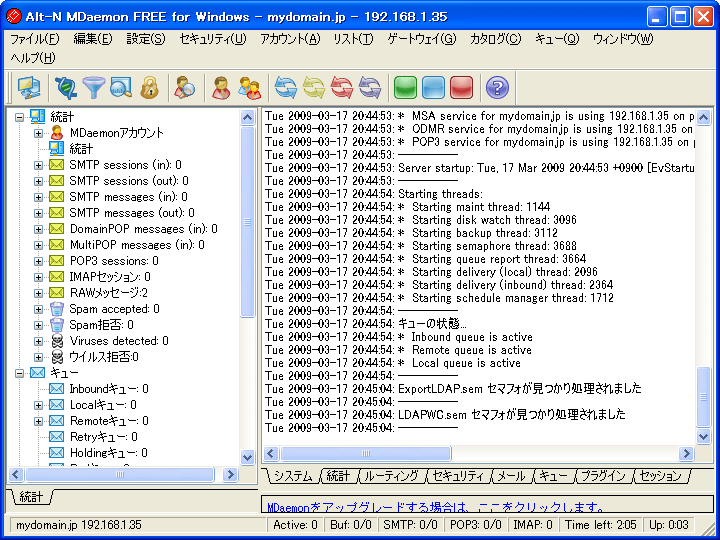This screenshot has width=720, height=540.
Task: Click the log pane horizontal scrollbar thumb
Action: 366,454
